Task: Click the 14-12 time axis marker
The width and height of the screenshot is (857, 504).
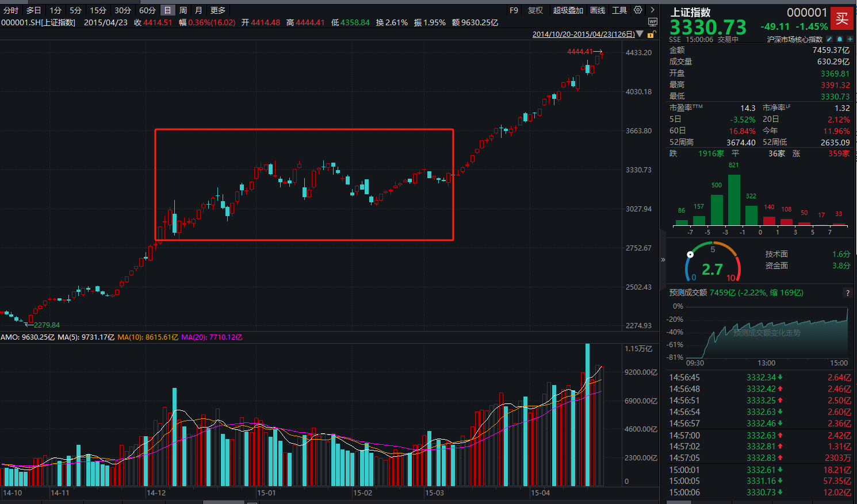Action: click(156, 493)
